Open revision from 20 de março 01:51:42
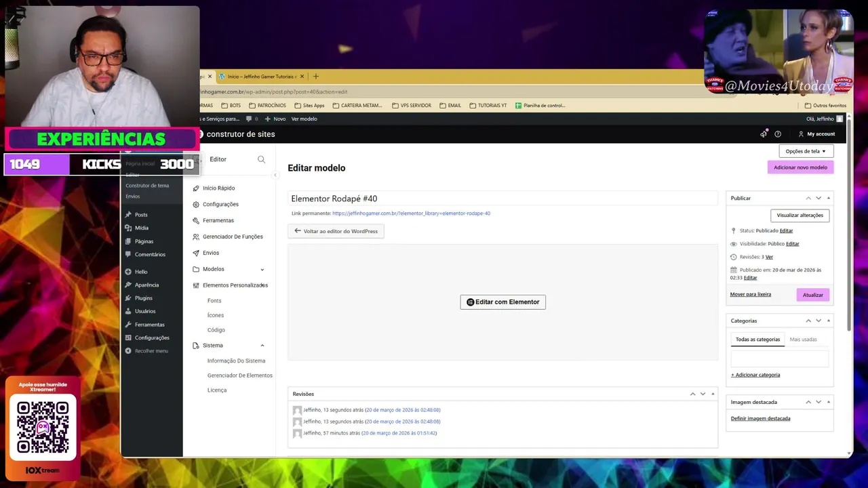The height and width of the screenshot is (488, 868). click(399, 433)
